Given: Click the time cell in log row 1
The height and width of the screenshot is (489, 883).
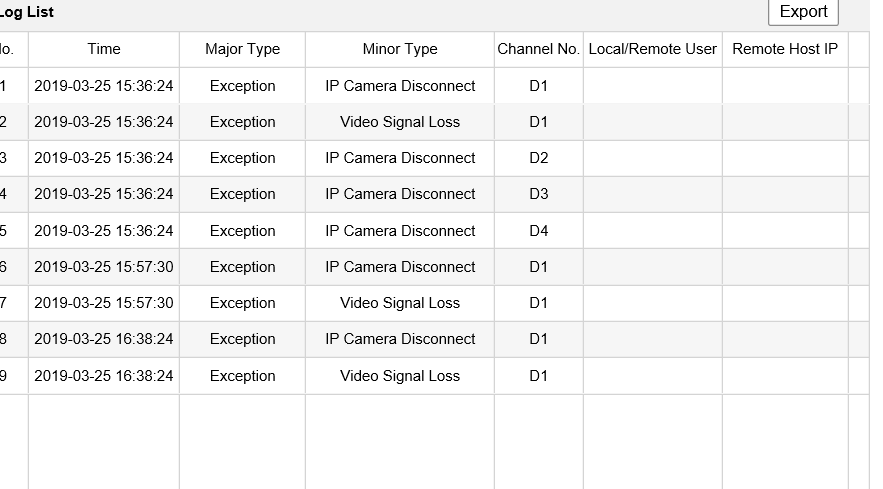Looking at the screenshot, I should 104,86.
